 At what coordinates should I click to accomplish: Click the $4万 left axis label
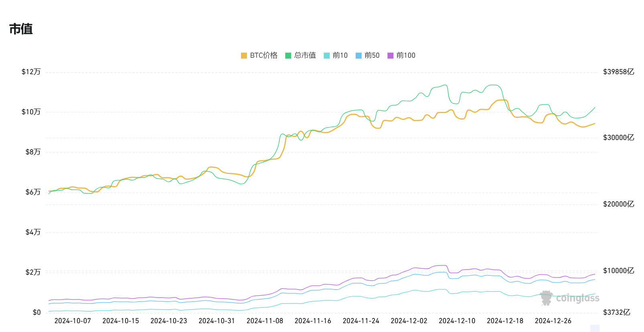click(x=33, y=232)
